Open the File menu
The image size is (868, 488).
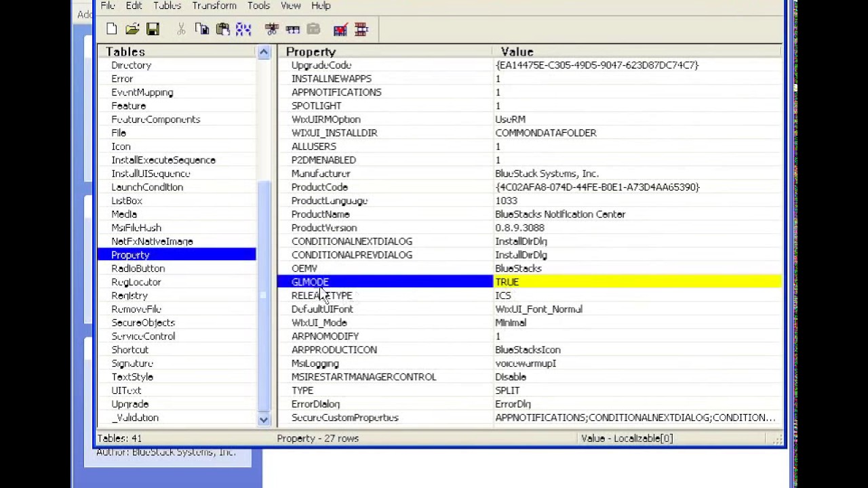click(x=108, y=5)
